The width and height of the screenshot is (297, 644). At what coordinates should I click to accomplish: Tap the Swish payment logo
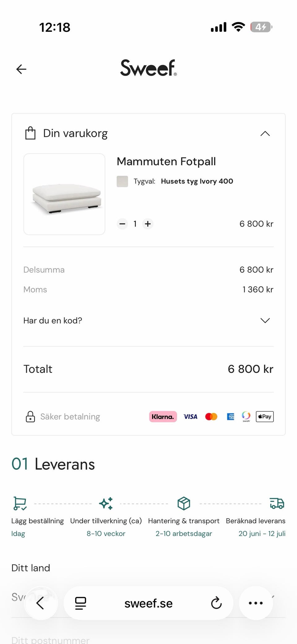coord(246,416)
